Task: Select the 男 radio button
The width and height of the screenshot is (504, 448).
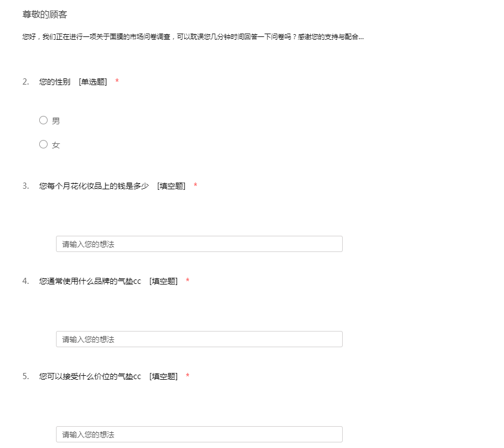Action: coord(43,120)
